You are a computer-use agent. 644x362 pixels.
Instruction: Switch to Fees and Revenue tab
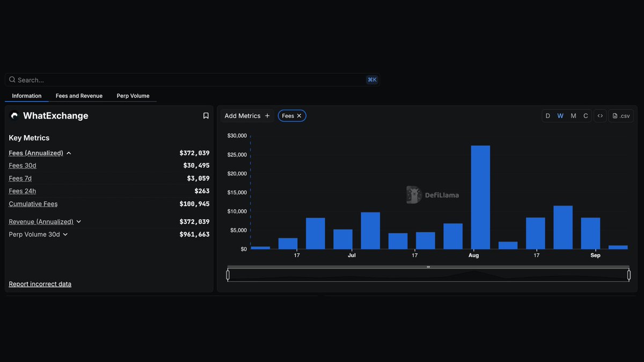79,96
